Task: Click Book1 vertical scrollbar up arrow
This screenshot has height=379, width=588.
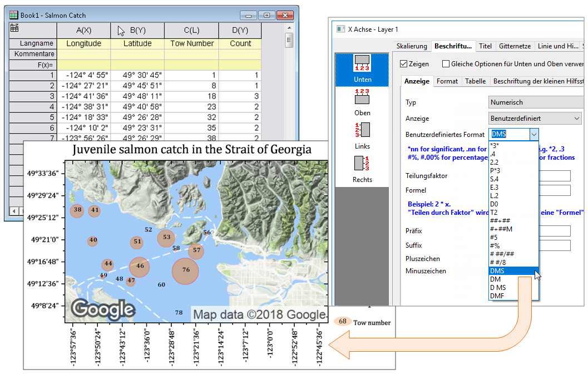Action: pyautogui.click(x=289, y=28)
